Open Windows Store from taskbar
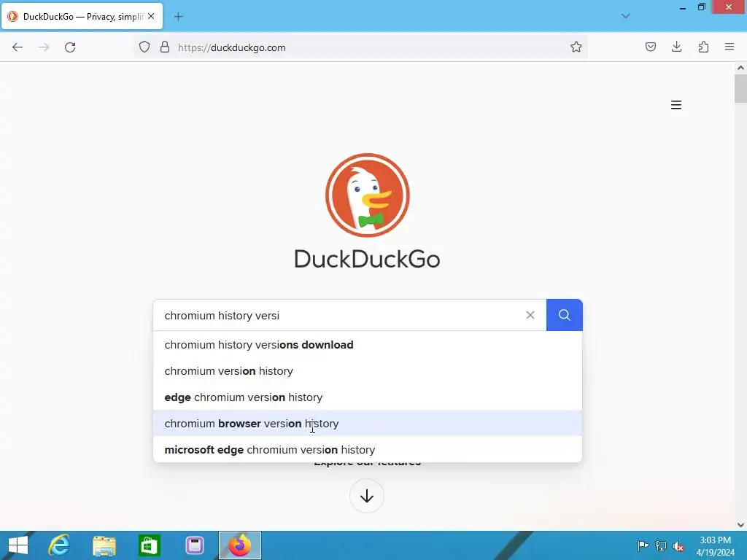 150,545
